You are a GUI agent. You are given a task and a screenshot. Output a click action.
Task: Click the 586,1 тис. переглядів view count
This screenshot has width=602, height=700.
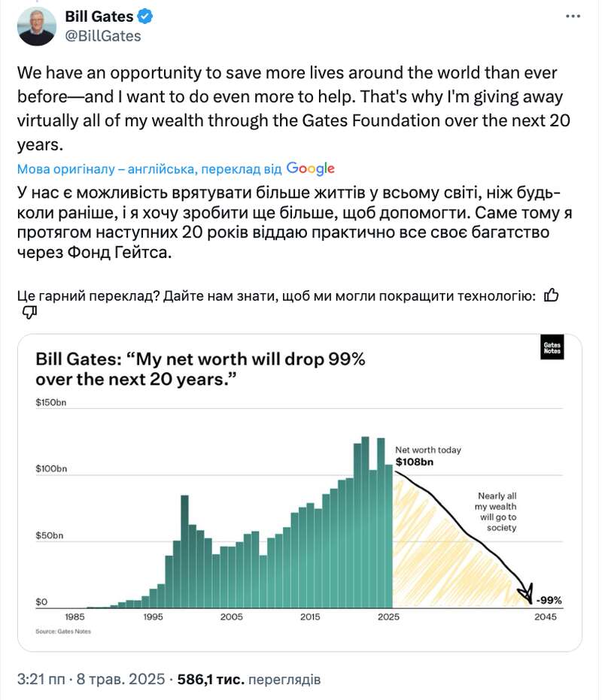point(249,679)
